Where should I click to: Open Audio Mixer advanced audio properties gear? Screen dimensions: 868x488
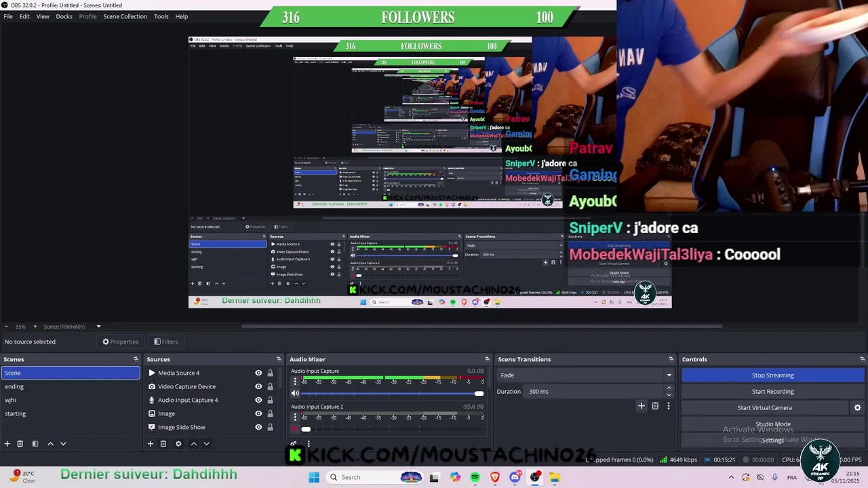[294, 444]
